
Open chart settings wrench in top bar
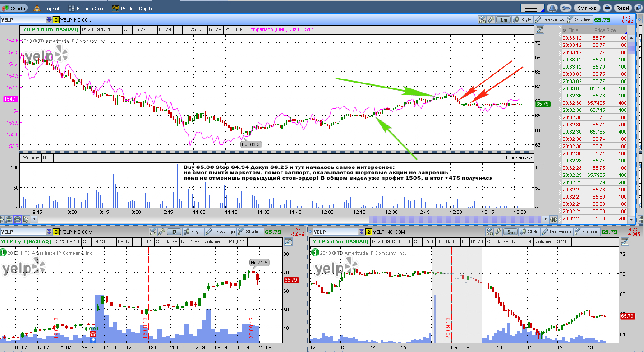(566, 8)
